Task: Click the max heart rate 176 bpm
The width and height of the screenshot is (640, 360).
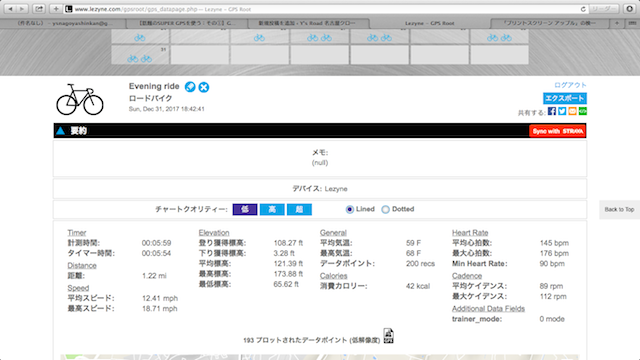Action: 554,253
